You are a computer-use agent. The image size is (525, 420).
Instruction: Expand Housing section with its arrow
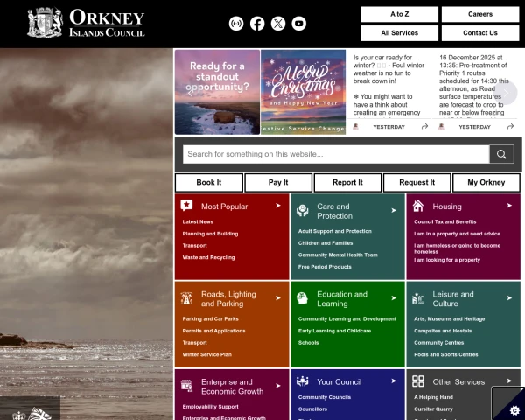coord(509,206)
